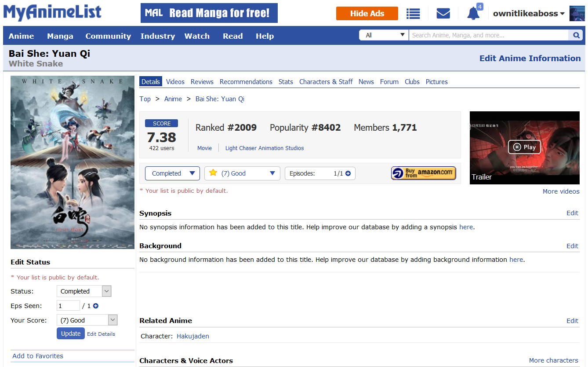The image size is (588, 367).
Task: Open the ownitlikeaboss account dropdown
Action: coord(529,14)
